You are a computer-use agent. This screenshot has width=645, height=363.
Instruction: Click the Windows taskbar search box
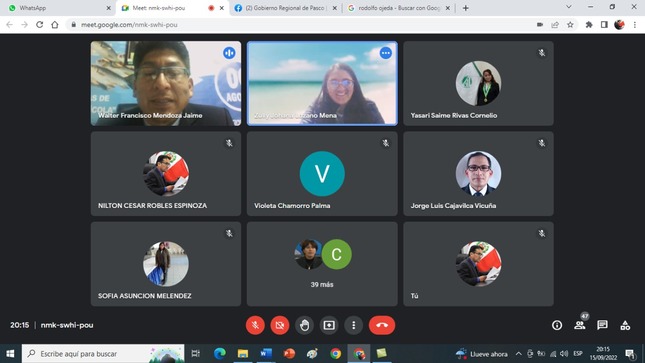click(103, 354)
